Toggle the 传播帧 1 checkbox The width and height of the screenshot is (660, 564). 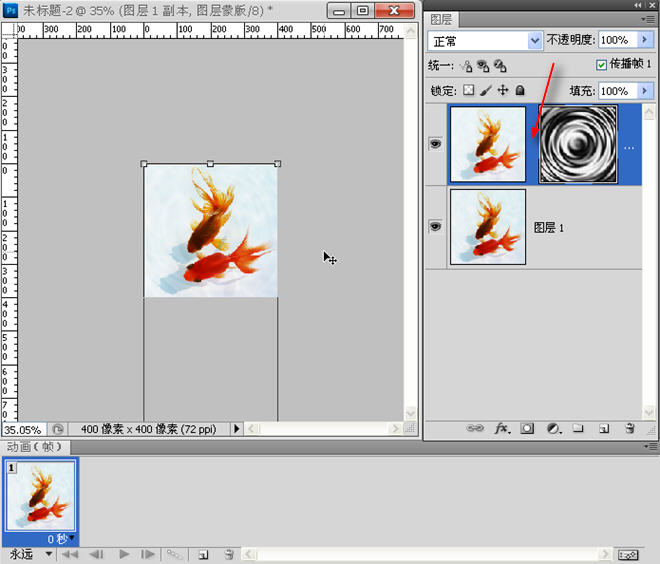pyautogui.click(x=601, y=64)
